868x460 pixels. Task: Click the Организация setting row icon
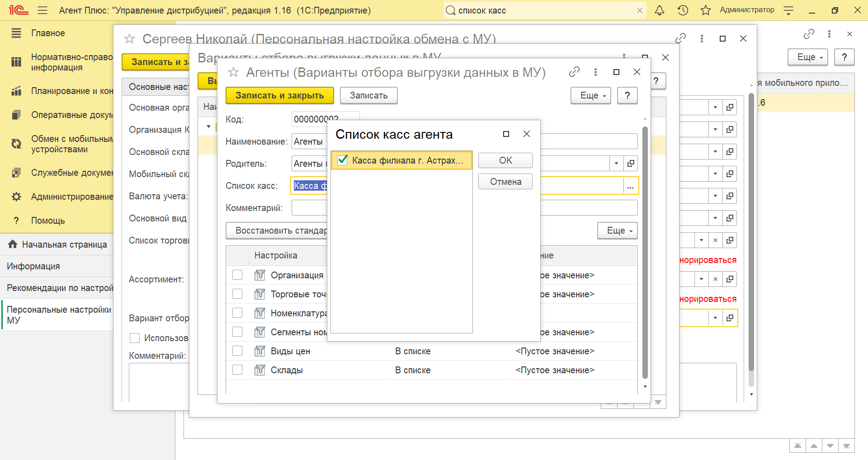(259, 275)
